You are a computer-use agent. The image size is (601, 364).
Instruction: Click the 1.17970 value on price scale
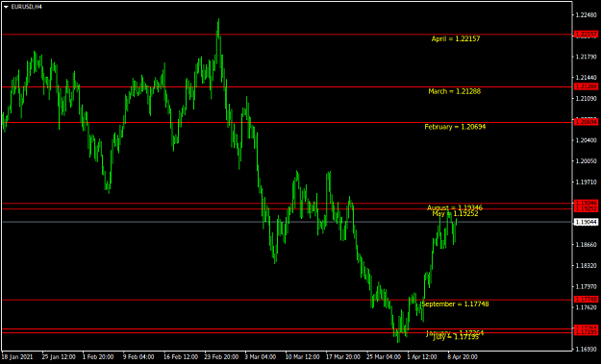586,286
